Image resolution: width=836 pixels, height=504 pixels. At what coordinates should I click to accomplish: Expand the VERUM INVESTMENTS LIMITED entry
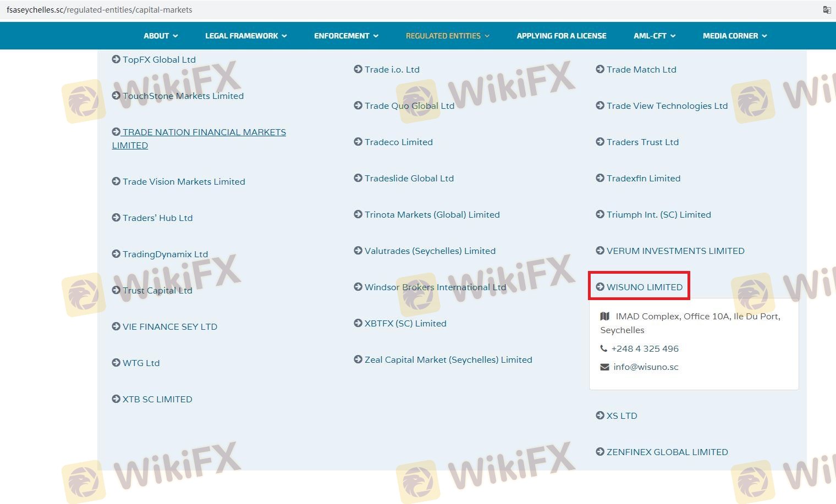(675, 251)
